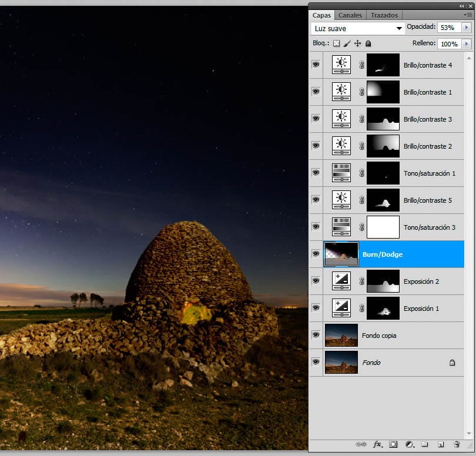Lock transparent pixels icon
The width and height of the screenshot is (476, 456).
(x=337, y=43)
